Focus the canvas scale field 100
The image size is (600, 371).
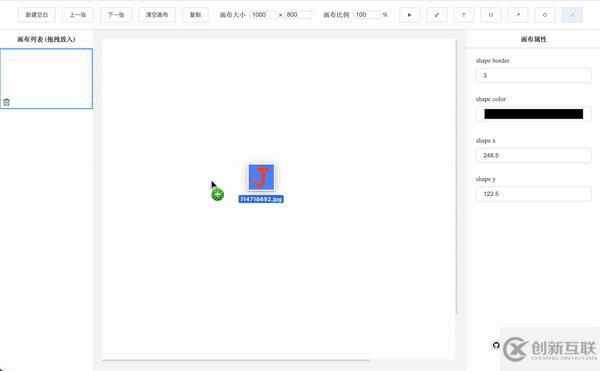[x=367, y=15]
